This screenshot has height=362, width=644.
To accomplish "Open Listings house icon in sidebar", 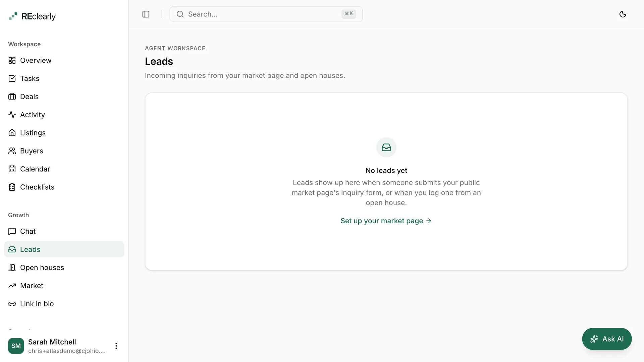I will coord(12,133).
